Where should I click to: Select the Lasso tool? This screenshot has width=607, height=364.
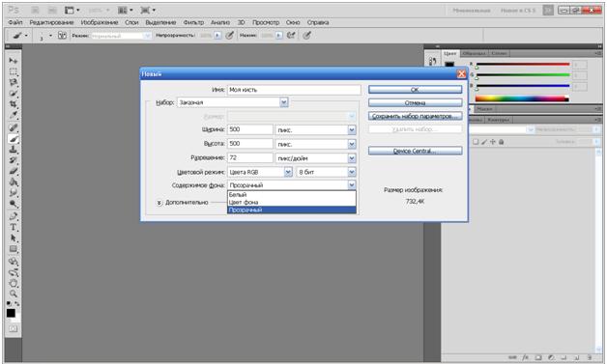(14, 82)
